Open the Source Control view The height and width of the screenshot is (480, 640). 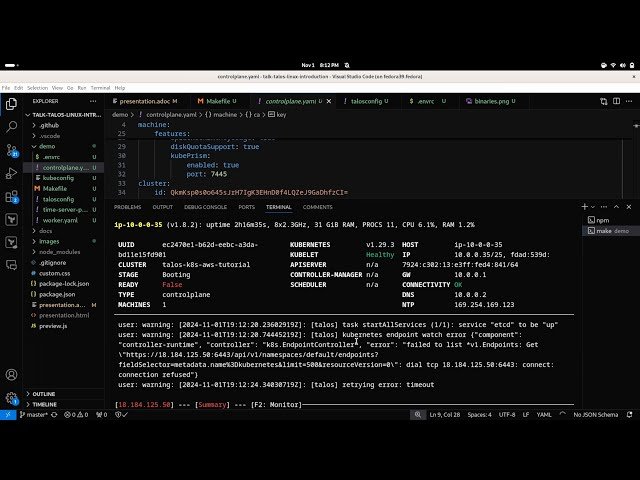12,150
